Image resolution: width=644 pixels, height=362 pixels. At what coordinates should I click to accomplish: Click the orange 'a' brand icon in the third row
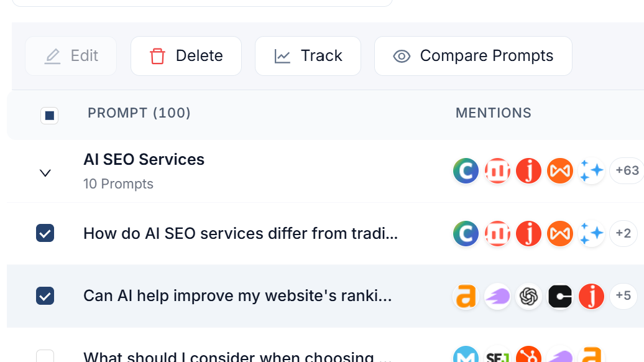[466, 296]
